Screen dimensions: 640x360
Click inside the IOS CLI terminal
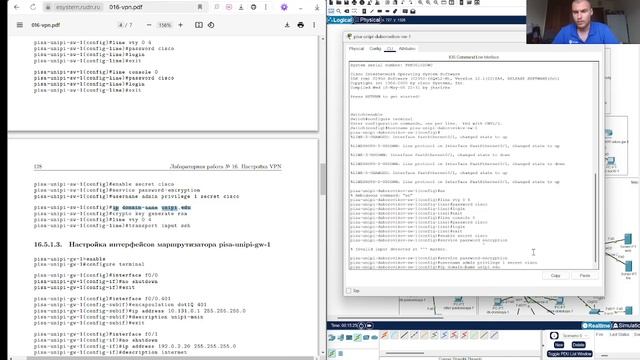tap(472, 165)
